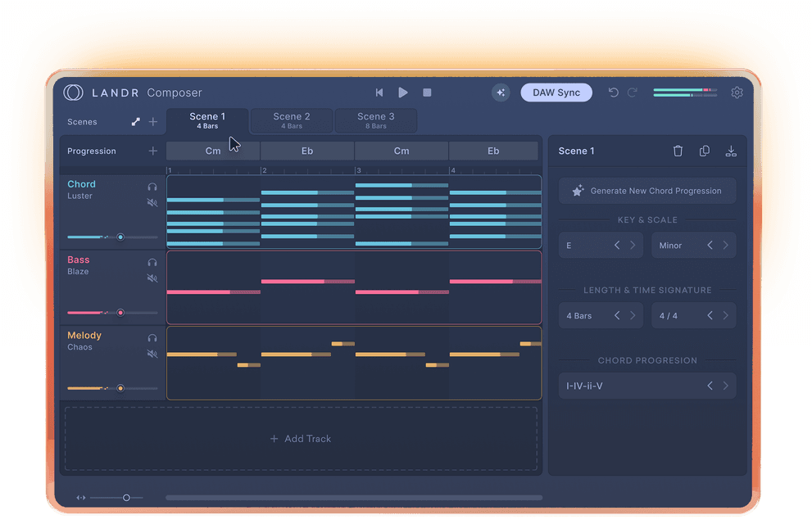Change Minor scale using its right chevron
Image resolution: width=812 pixels, height=524 pixels.
point(724,245)
